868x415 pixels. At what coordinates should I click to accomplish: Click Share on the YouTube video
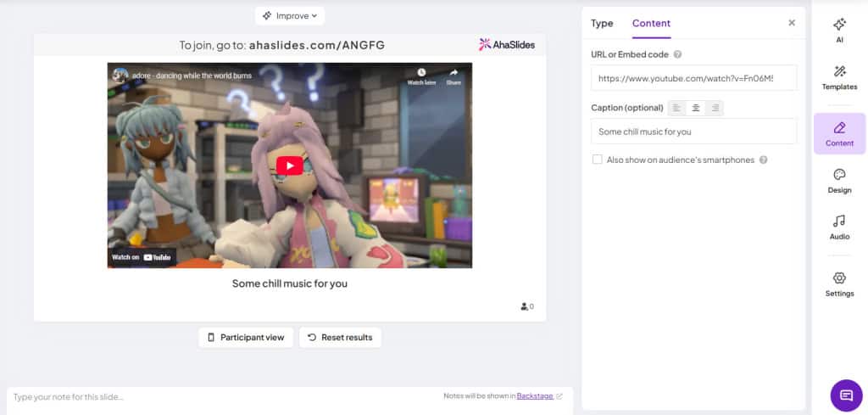click(453, 77)
